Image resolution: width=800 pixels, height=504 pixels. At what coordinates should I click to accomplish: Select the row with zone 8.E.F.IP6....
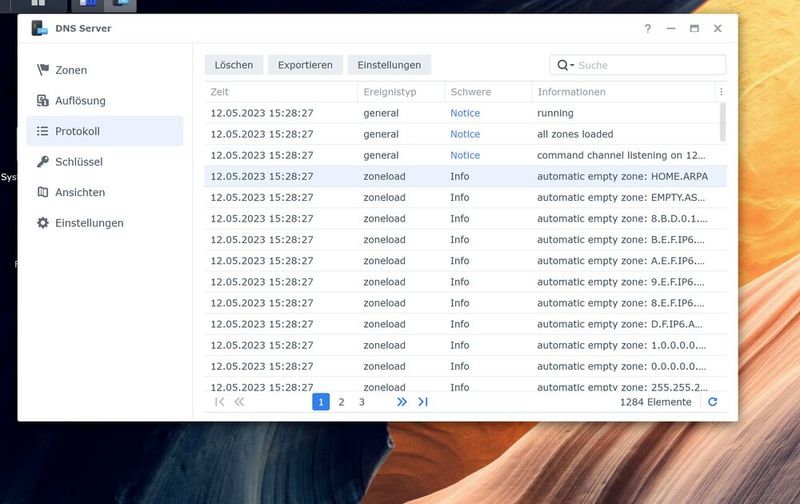(x=465, y=303)
